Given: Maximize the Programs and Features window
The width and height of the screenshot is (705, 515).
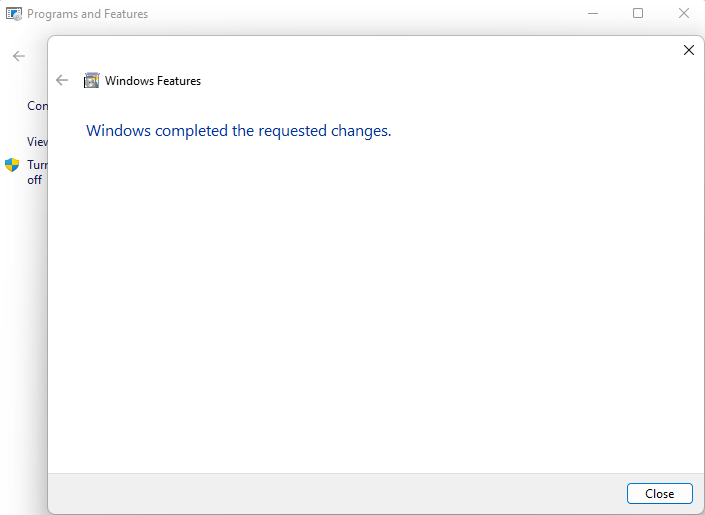Looking at the screenshot, I should tap(638, 14).
